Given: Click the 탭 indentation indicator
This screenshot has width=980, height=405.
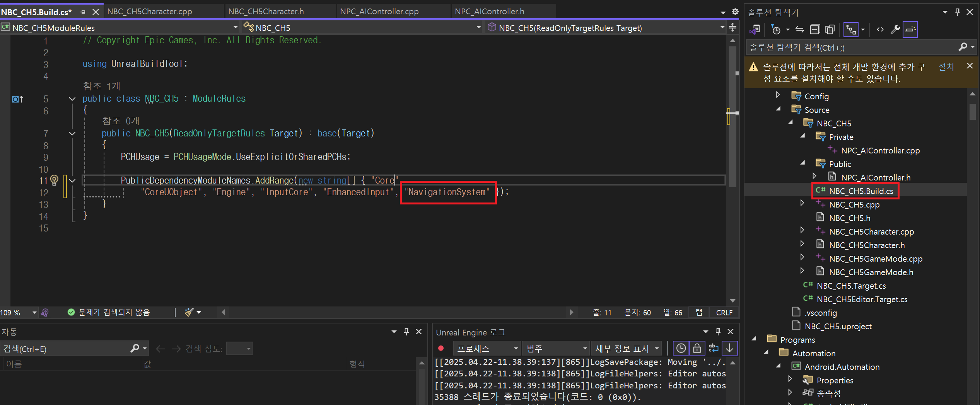Looking at the screenshot, I should click(x=699, y=312).
